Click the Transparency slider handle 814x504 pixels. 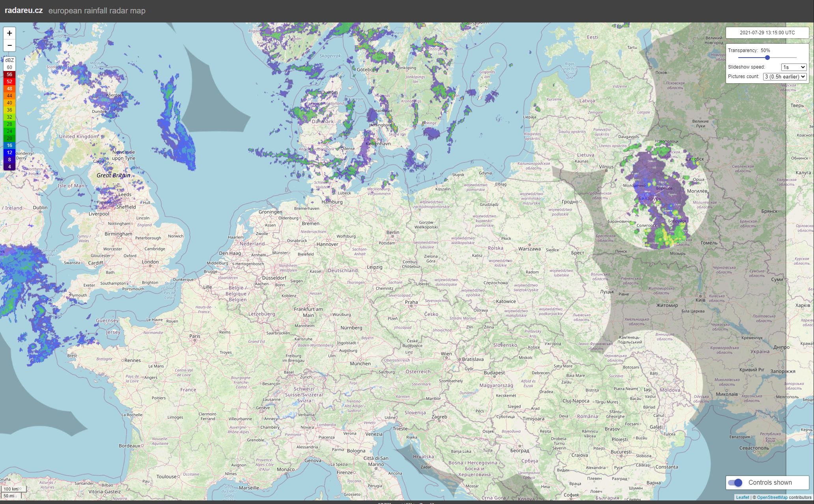coord(767,58)
